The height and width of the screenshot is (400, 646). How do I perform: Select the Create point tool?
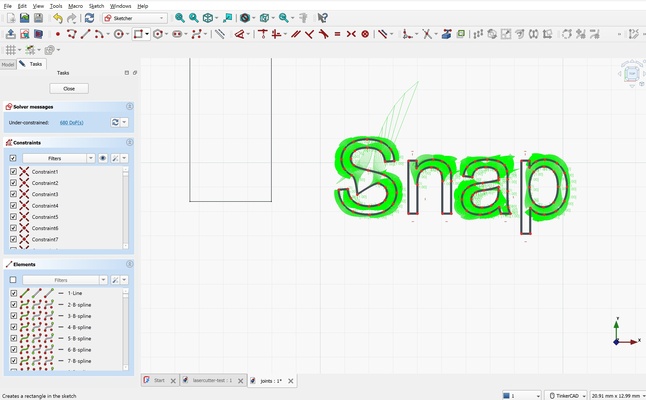tap(58, 34)
